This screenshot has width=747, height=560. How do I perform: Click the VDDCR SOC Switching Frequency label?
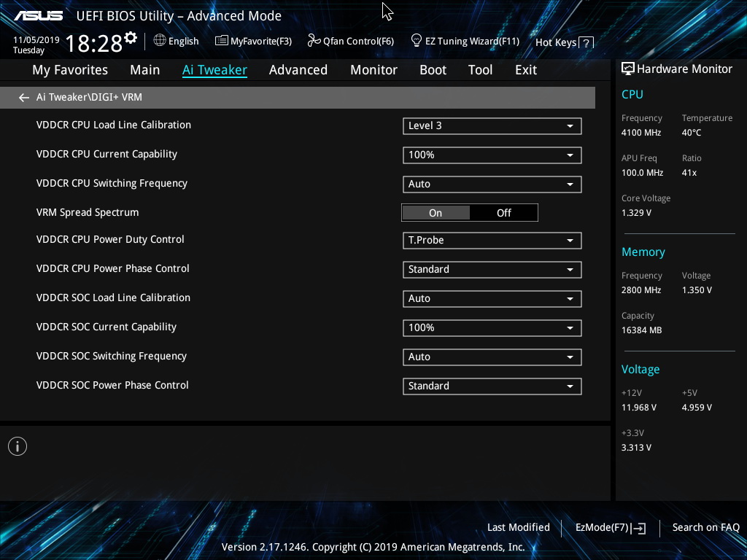[112, 356]
